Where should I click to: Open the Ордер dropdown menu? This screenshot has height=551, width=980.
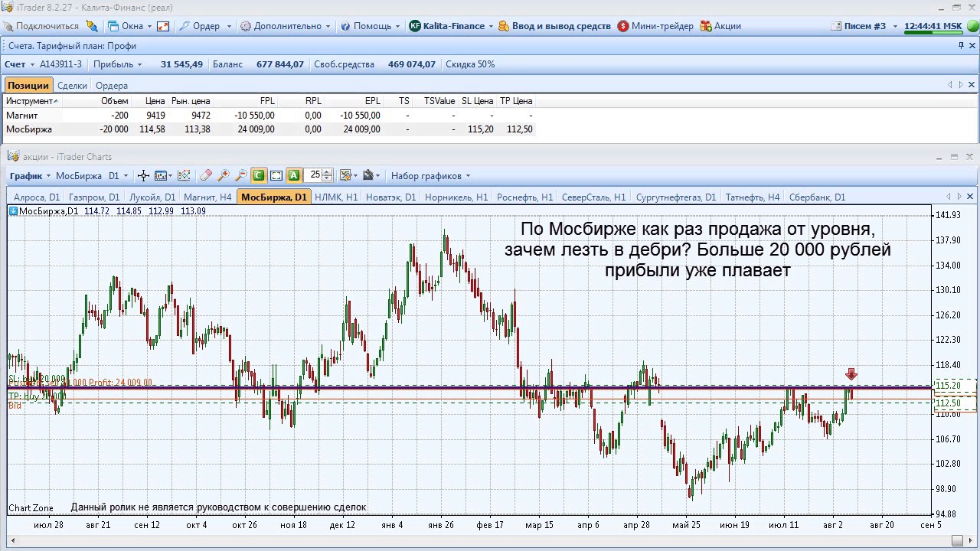(x=205, y=26)
